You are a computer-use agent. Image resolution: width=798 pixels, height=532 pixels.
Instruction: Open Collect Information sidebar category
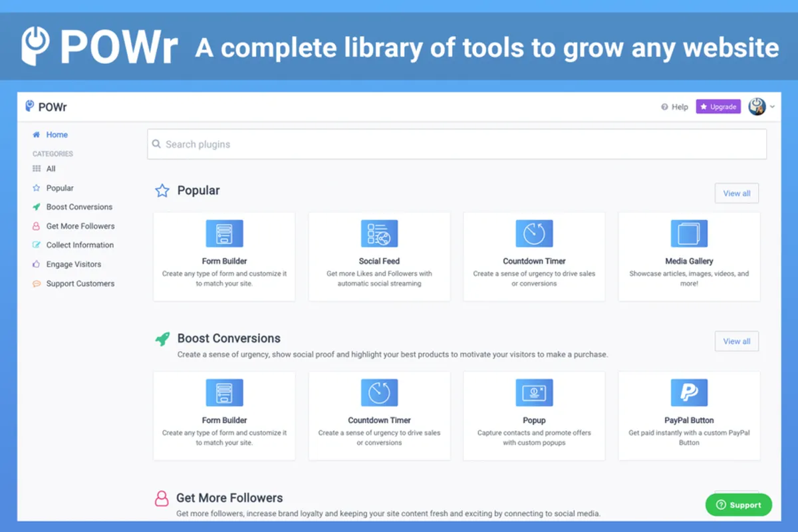click(80, 245)
